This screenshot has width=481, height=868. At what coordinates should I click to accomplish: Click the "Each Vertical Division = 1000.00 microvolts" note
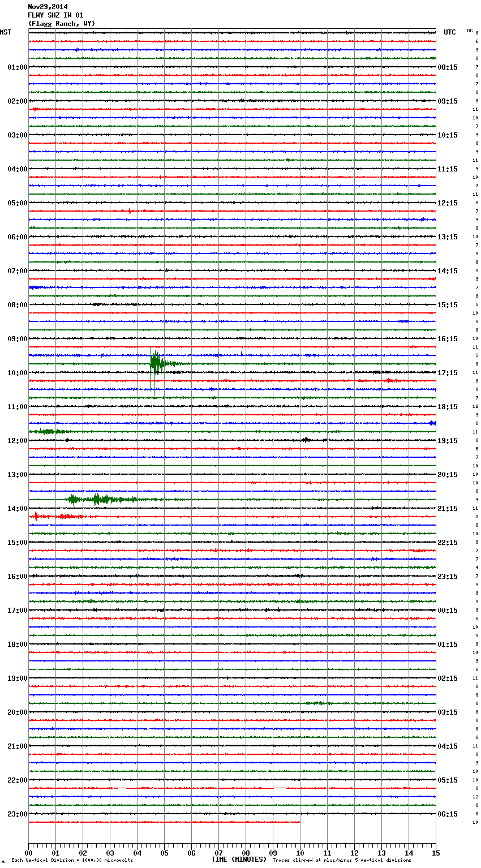[x=72, y=861]
